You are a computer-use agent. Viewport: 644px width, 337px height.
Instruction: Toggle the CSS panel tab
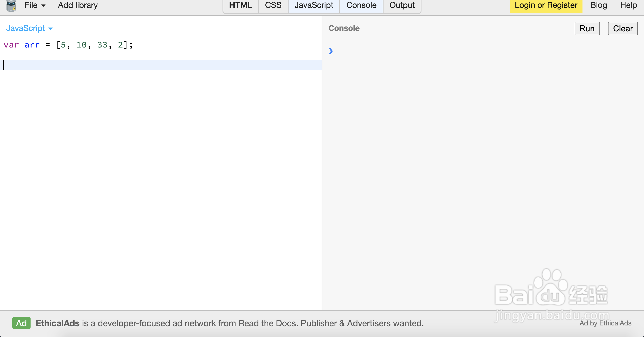(x=273, y=5)
